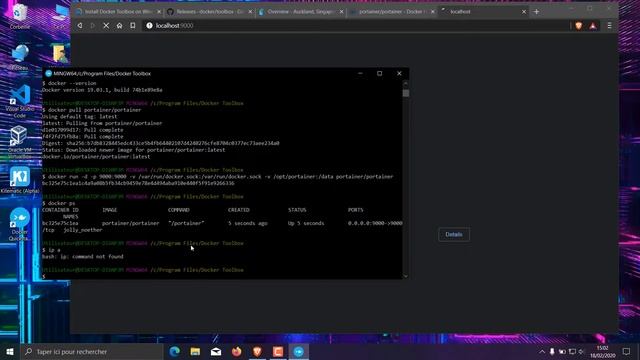This screenshot has height=360, width=640.
Task: Open the network tray icon
Action: pyautogui.click(x=572, y=351)
